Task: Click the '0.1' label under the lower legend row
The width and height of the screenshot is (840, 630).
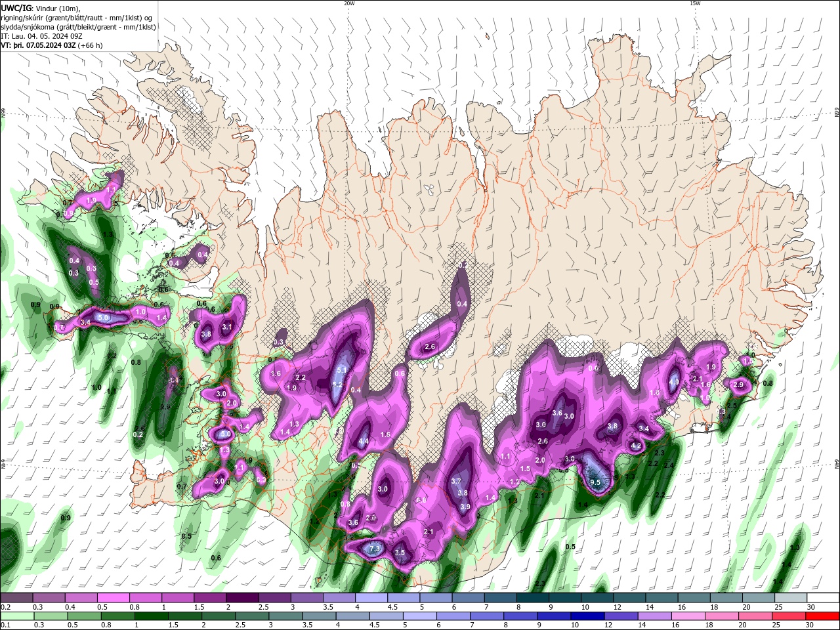Action: click(5, 625)
